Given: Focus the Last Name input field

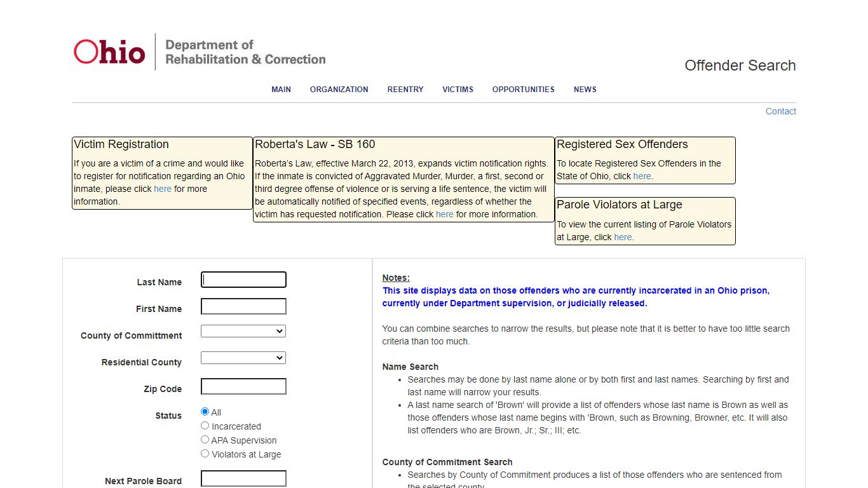Looking at the screenshot, I should (243, 280).
